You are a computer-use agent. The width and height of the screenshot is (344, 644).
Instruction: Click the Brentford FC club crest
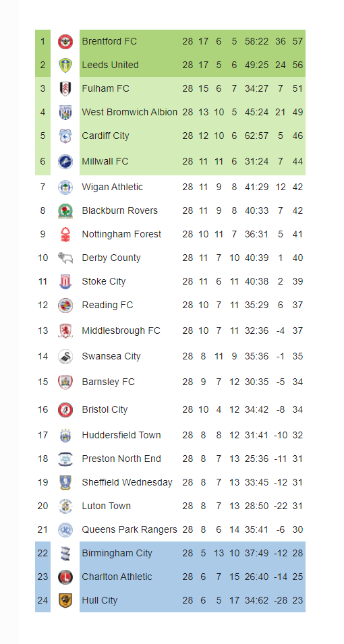click(65, 42)
